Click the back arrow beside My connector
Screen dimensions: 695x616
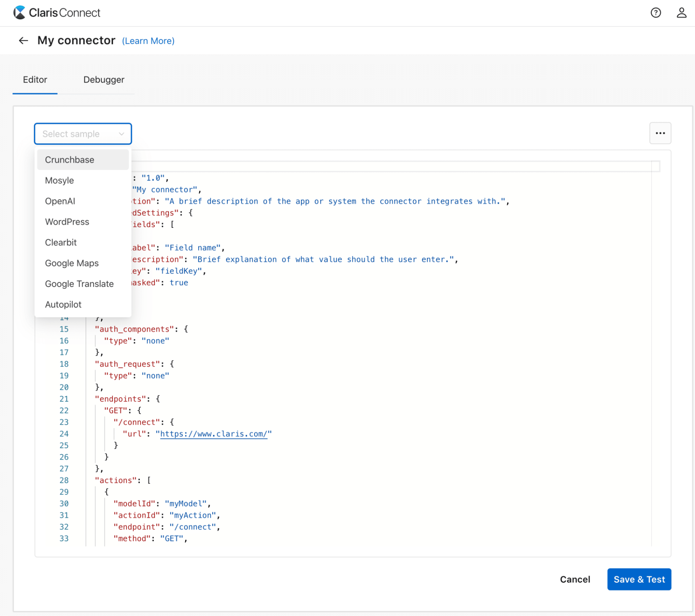tap(23, 41)
